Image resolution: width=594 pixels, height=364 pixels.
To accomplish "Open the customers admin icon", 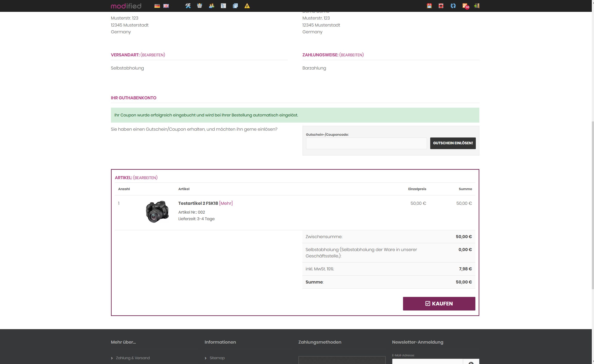I will [x=211, y=6].
